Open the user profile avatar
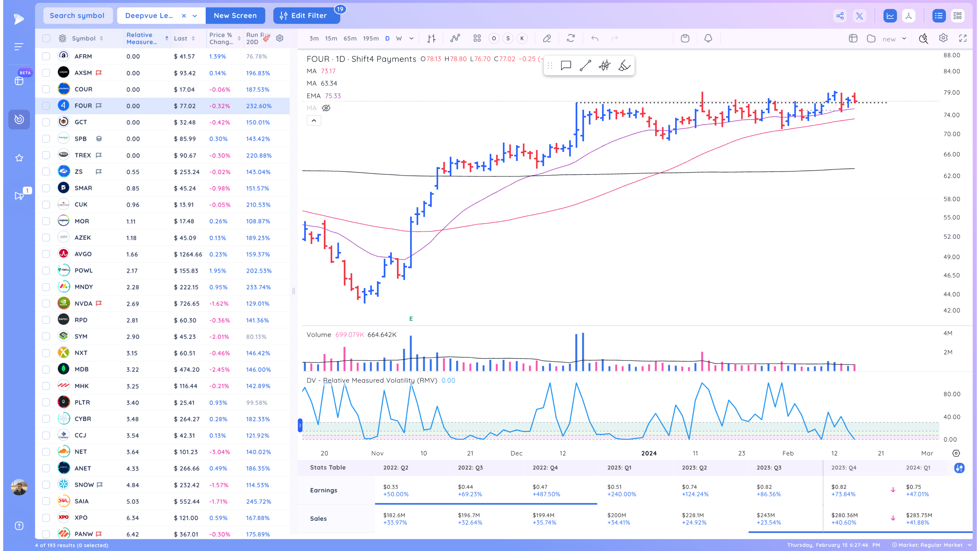 click(19, 487)
